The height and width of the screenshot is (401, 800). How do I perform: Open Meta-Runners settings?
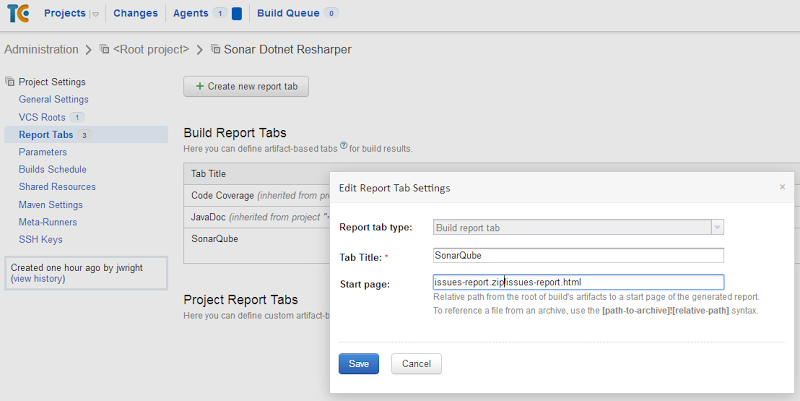(x=48, y=222)
